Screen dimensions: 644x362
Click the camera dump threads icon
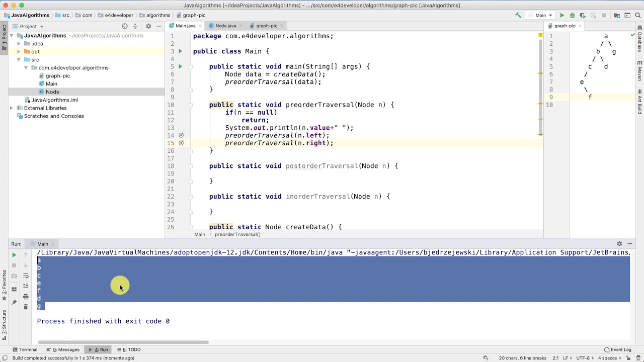point(14,276)
